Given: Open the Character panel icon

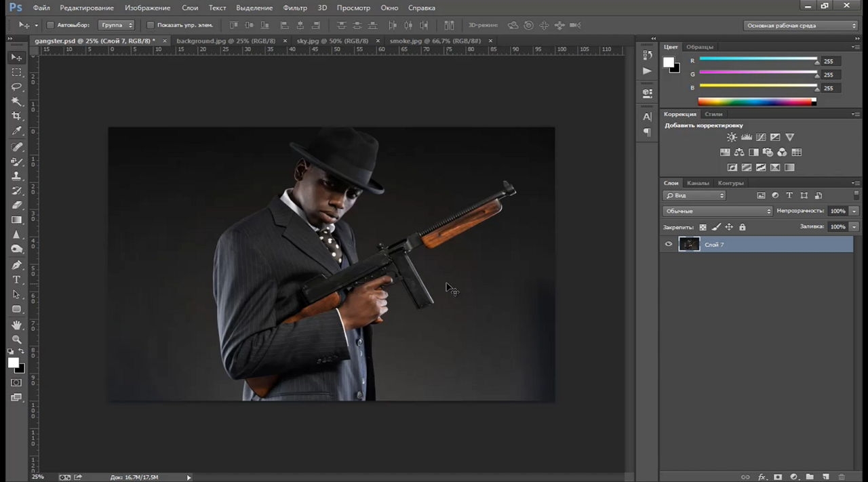Looking at the screenshot, I should [647, 117].
